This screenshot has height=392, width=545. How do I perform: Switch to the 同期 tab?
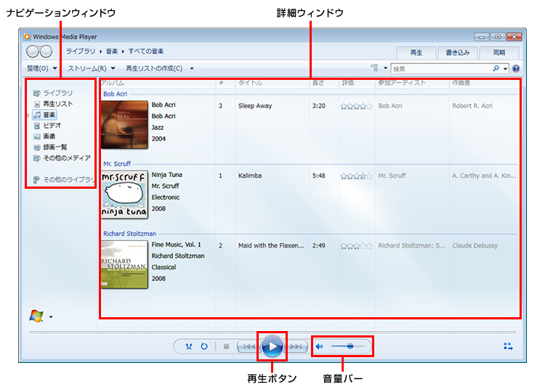click(x=498, y=53)
